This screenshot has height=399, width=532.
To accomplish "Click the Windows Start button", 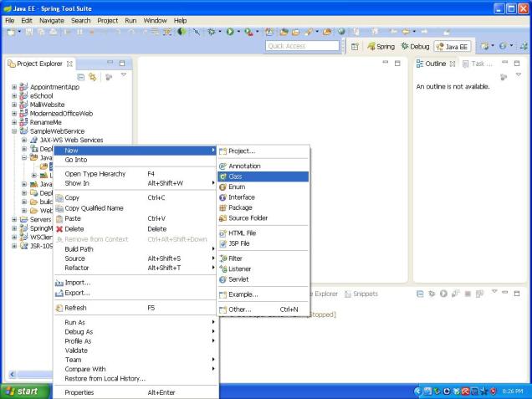I will click(x=25, y=391).
